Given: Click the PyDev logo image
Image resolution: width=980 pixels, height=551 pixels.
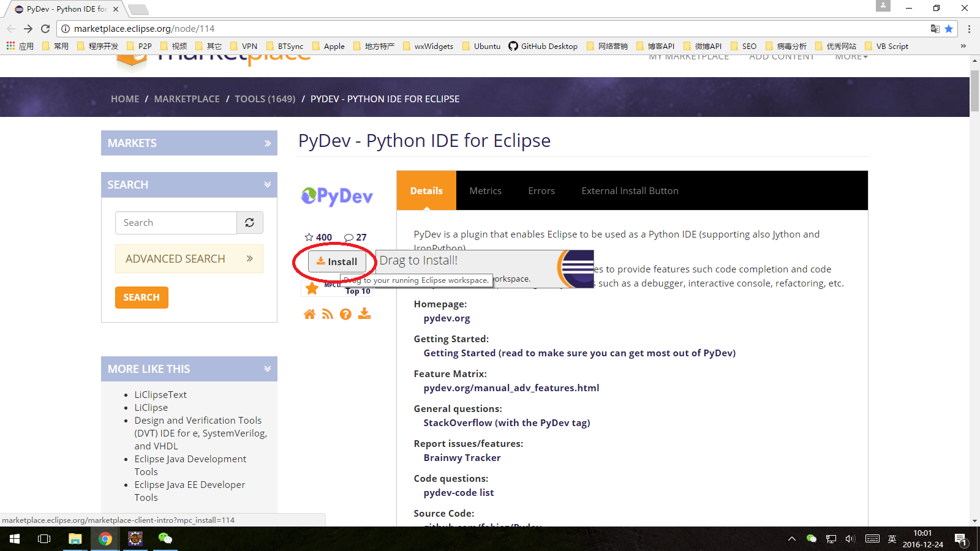Looking at the screenshot, I should click(x=337, y=196).
